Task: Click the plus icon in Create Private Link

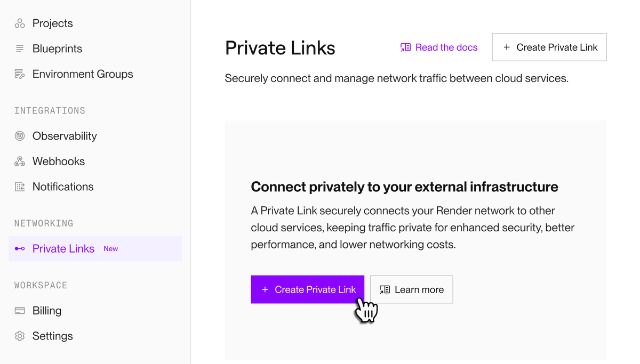Action: tap(264, 289)
